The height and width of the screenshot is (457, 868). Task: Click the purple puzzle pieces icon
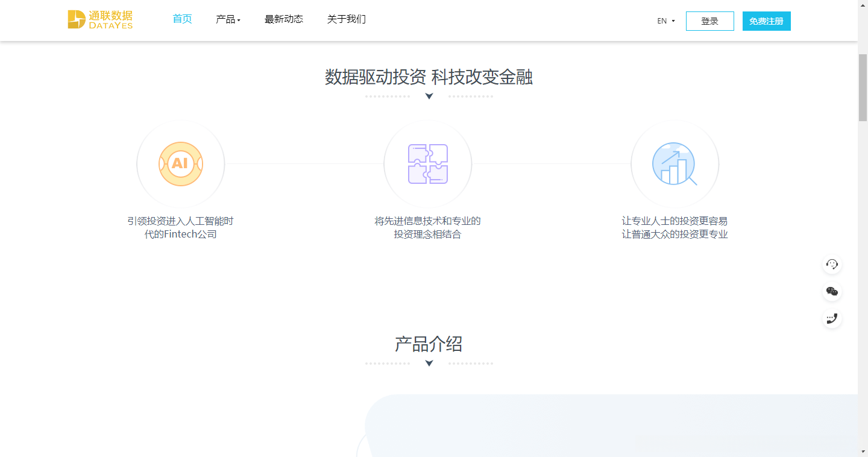[427, 163]
